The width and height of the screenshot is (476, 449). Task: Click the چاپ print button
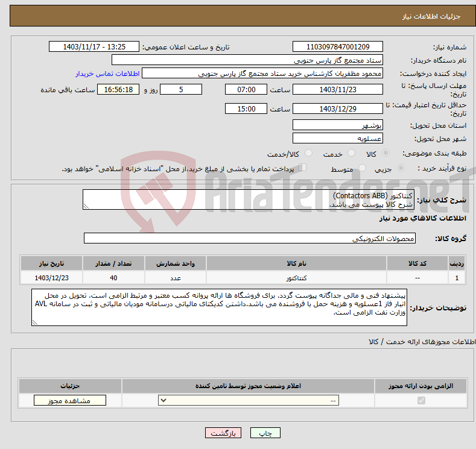coord(265,433)
